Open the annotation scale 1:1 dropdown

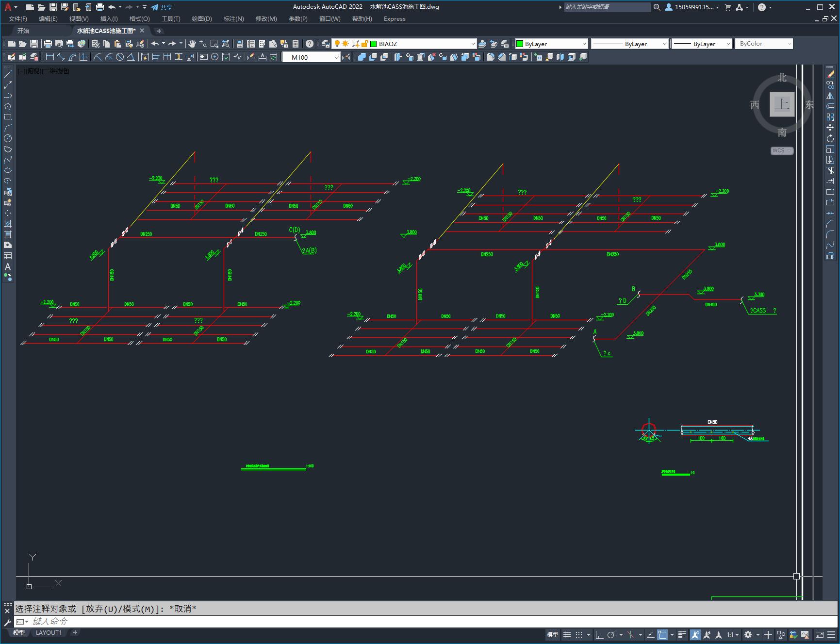pos(733,635)
